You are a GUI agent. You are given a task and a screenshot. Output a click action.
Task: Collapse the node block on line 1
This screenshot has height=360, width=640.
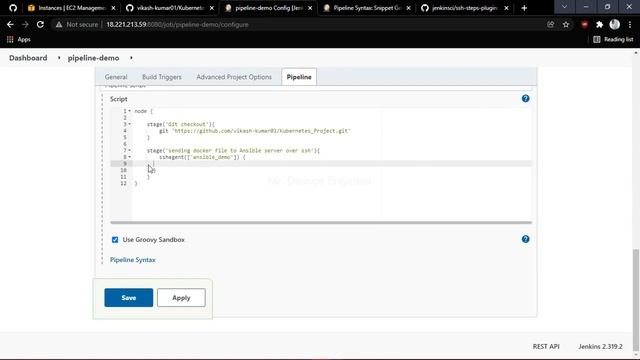(129, 111)
